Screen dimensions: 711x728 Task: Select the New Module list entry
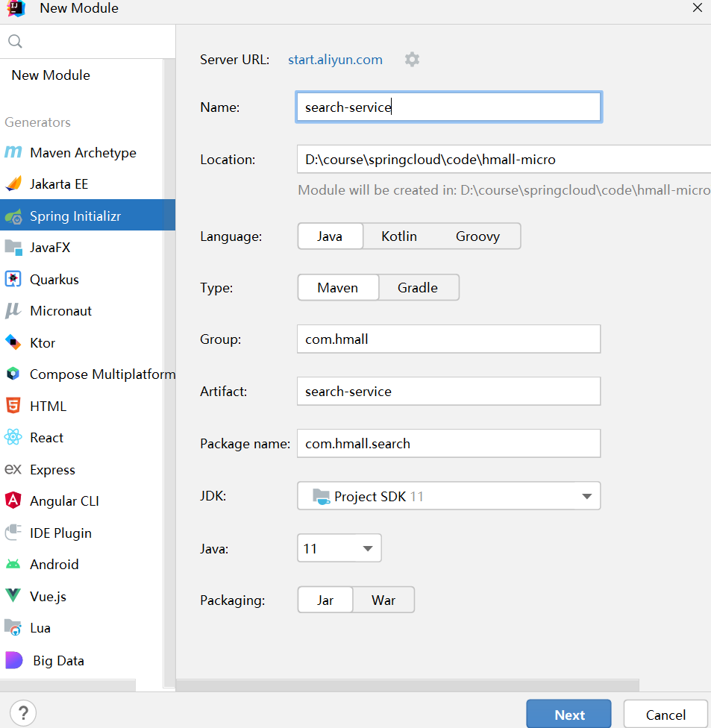(x=51, y=75)
